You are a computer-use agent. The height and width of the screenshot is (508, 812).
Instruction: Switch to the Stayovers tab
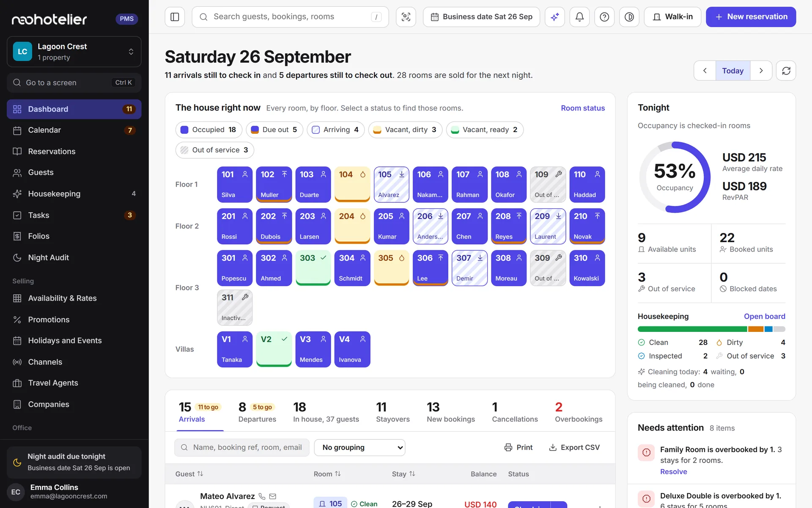393,412
